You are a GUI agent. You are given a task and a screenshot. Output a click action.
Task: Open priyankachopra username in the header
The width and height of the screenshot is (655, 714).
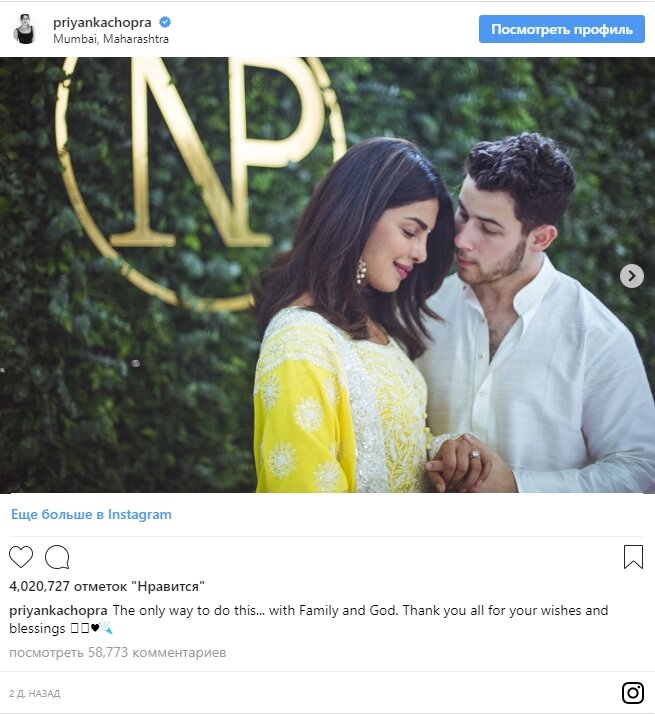(102, 22)
